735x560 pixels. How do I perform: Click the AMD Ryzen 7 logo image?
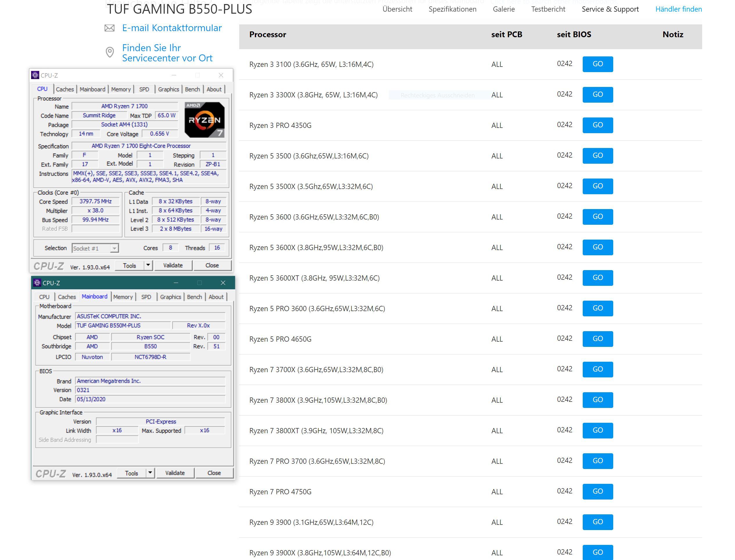tap(204, 120)
